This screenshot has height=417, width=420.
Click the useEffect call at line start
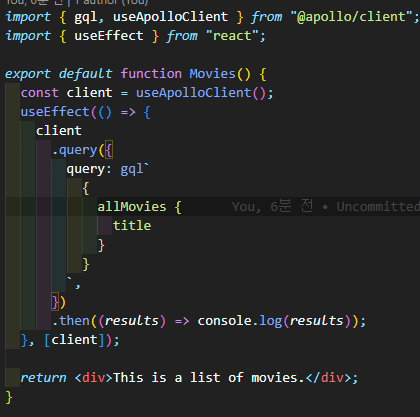click(55, 112)
